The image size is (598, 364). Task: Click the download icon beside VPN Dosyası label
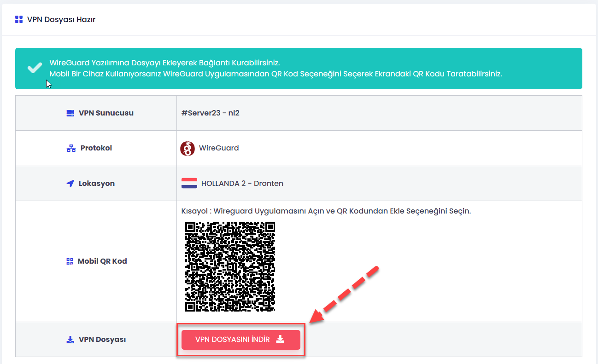[70, 340]
